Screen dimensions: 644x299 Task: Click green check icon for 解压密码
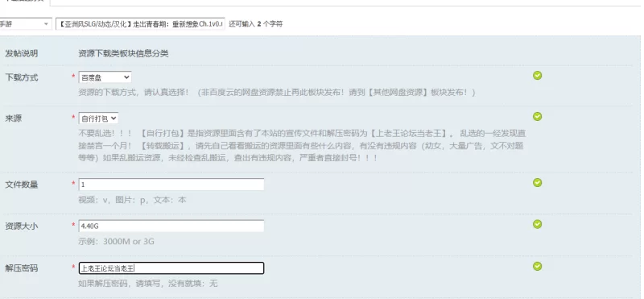[x=537, y=266]
